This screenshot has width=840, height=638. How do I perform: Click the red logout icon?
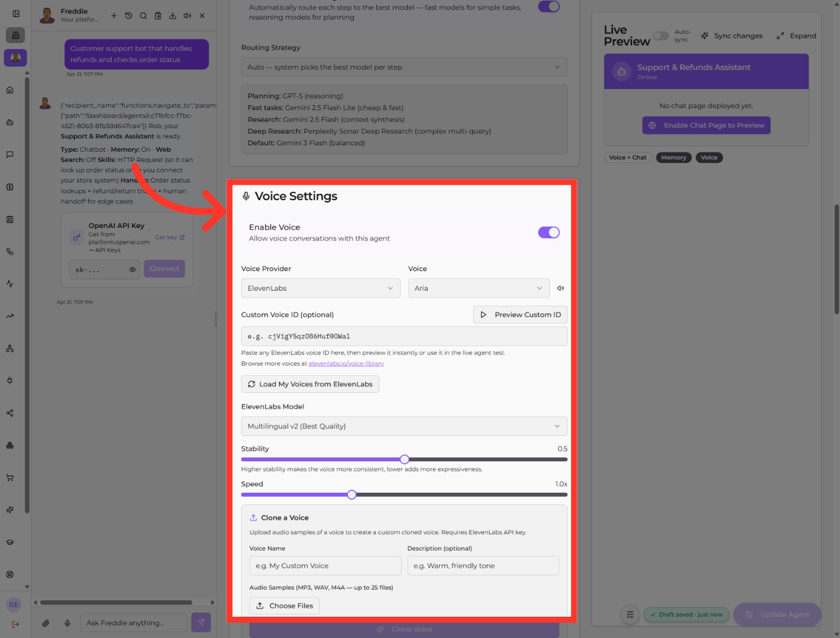click(x=15, y=624)
